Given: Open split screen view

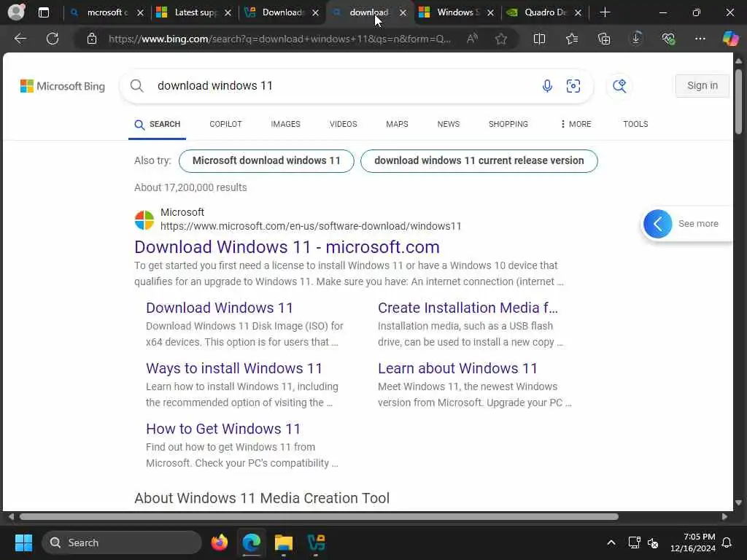Looking at the screenshot, I should (539, 39).
